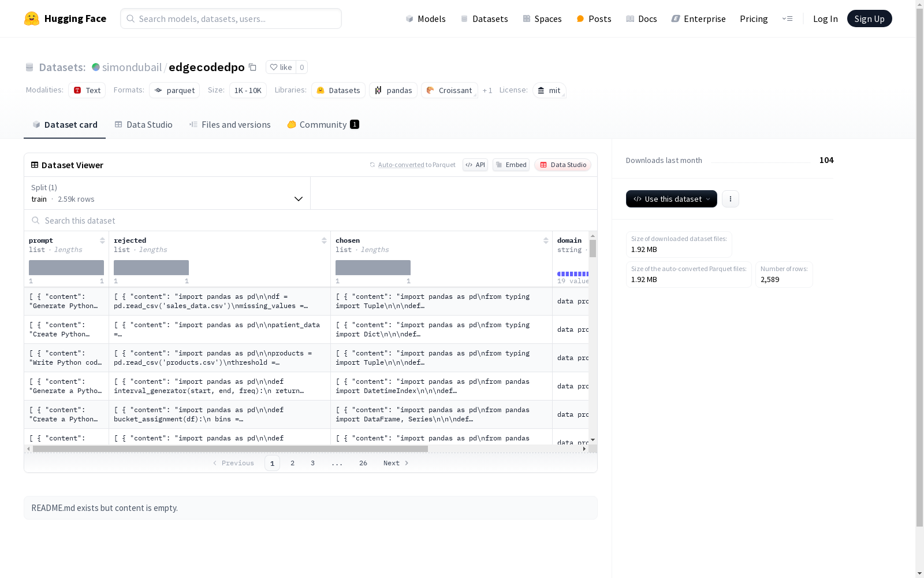This screenshot has width=924, height=578.
Task: Click the chosen cell containing "import DatetimeIndex"
Action: pos(441,386)
